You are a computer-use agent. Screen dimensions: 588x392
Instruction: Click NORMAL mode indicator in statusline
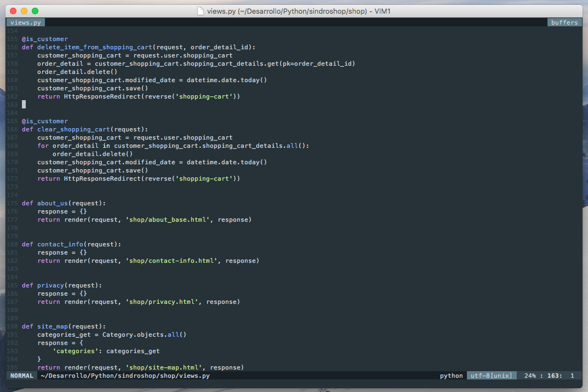[22, 376]
